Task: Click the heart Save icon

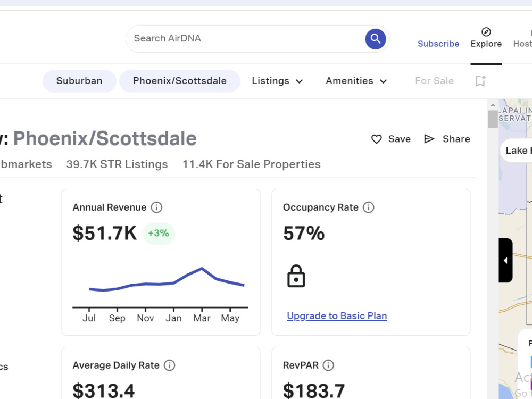Action: pyautogui.click(x=376, y=139)
